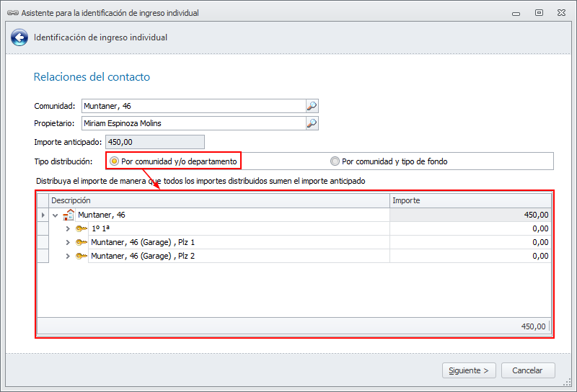Open the Propietario search magnifier
Image resolution: width=577 pixels, height=392 pixels.
tap(312, 123)
